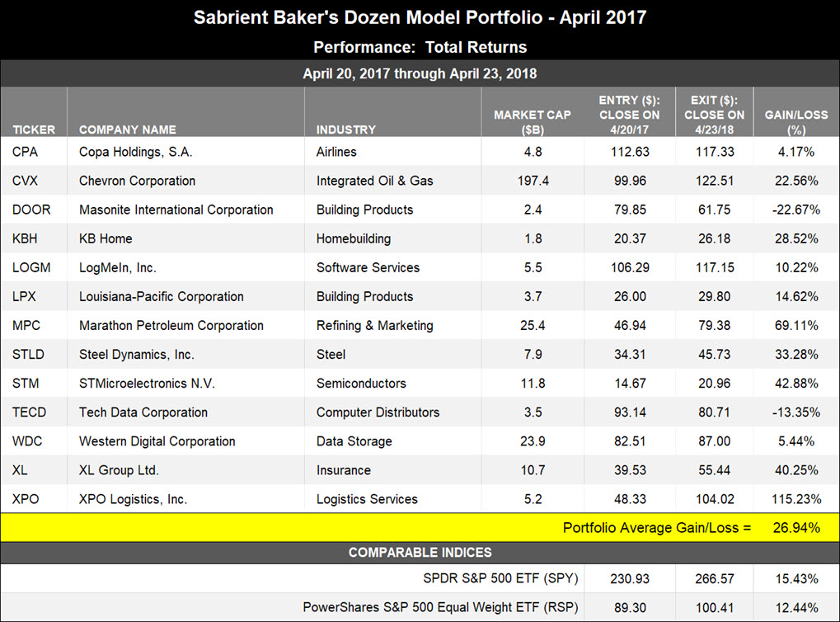Select XL Group Ltd. company name

point(119,471)
